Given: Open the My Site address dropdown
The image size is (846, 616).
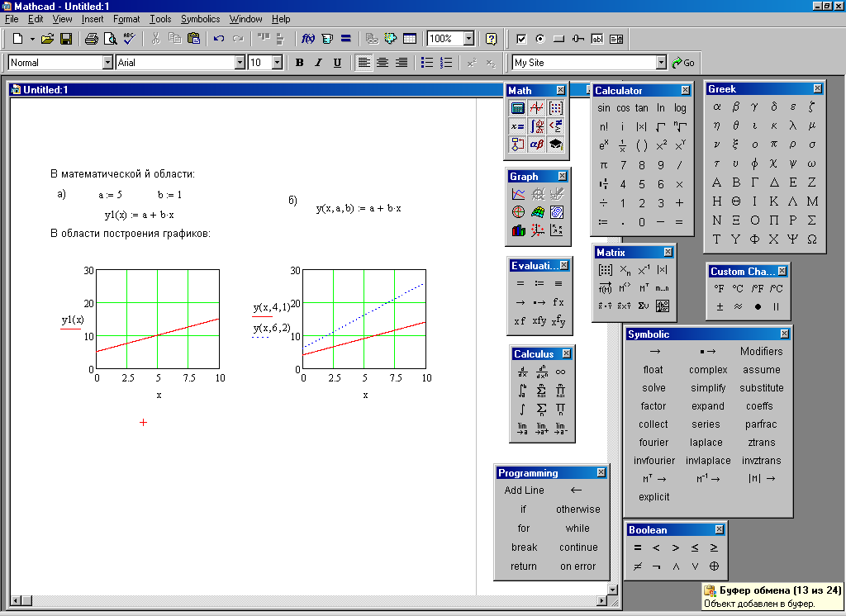Looking at the screenshot, I should (662, 63).
